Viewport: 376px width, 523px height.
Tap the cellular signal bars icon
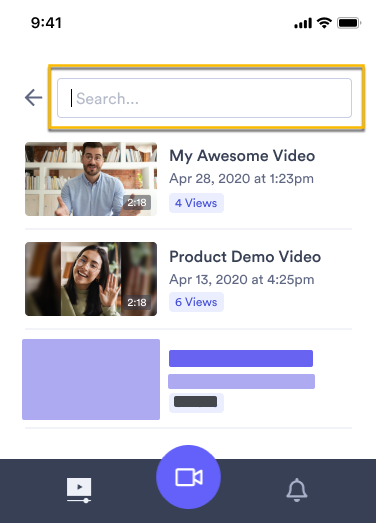[x=303, y=23]
